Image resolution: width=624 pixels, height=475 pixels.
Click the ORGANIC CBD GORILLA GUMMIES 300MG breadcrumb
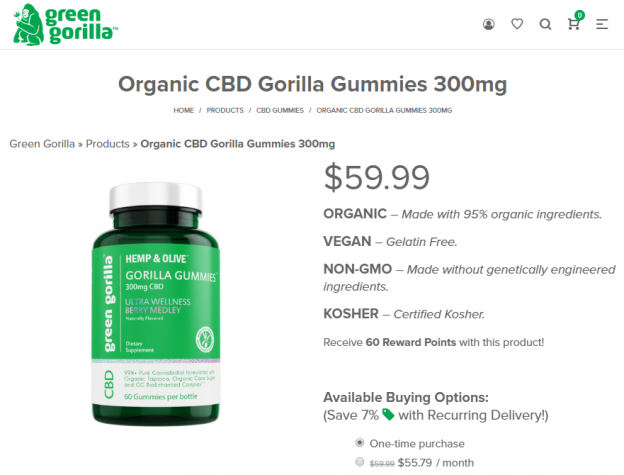(x=384, y=110)
